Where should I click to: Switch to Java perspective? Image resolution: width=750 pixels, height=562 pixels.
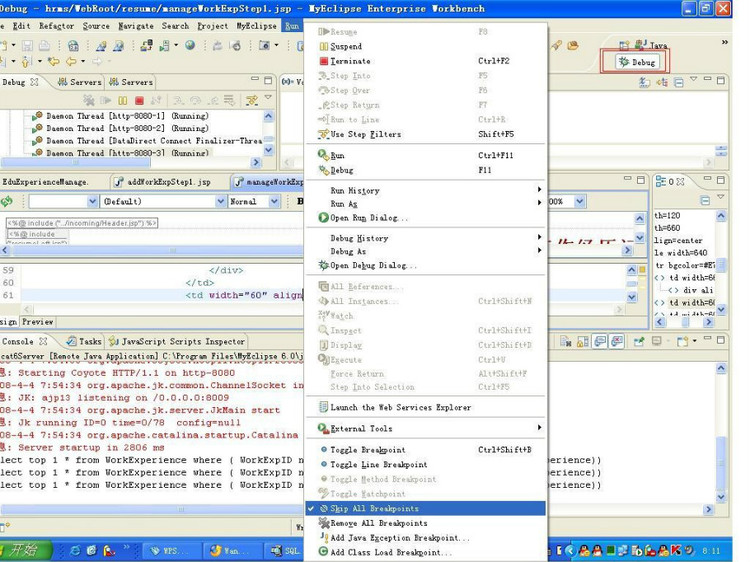tap(651, 45)
